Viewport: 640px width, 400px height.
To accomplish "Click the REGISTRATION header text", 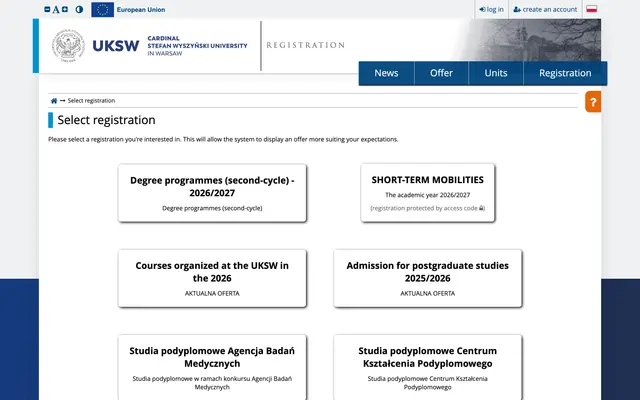I will pos(305,45).
